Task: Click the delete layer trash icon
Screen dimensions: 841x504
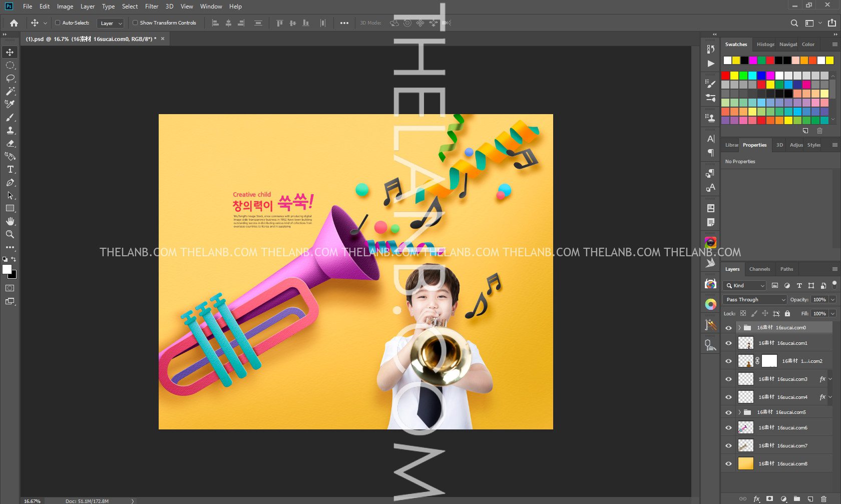Action: pyautogui.click(x=823, y=499)
